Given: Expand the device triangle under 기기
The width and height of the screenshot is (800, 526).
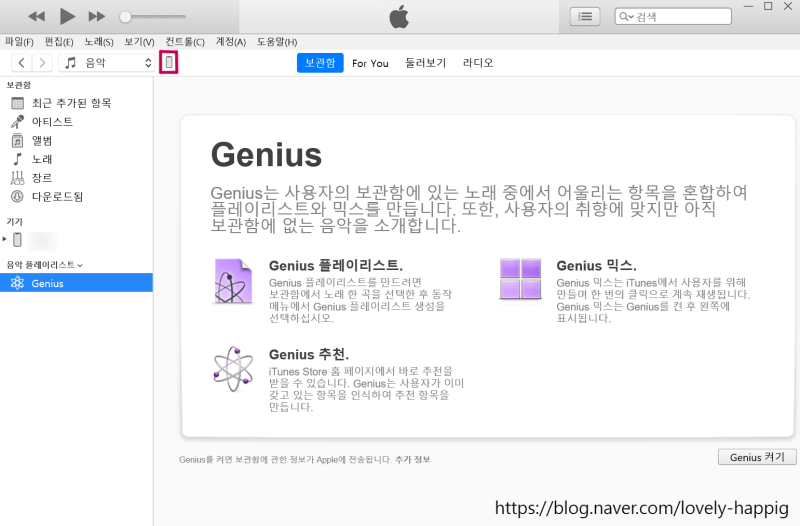Looking at the screenshot, I should [5, 239].
